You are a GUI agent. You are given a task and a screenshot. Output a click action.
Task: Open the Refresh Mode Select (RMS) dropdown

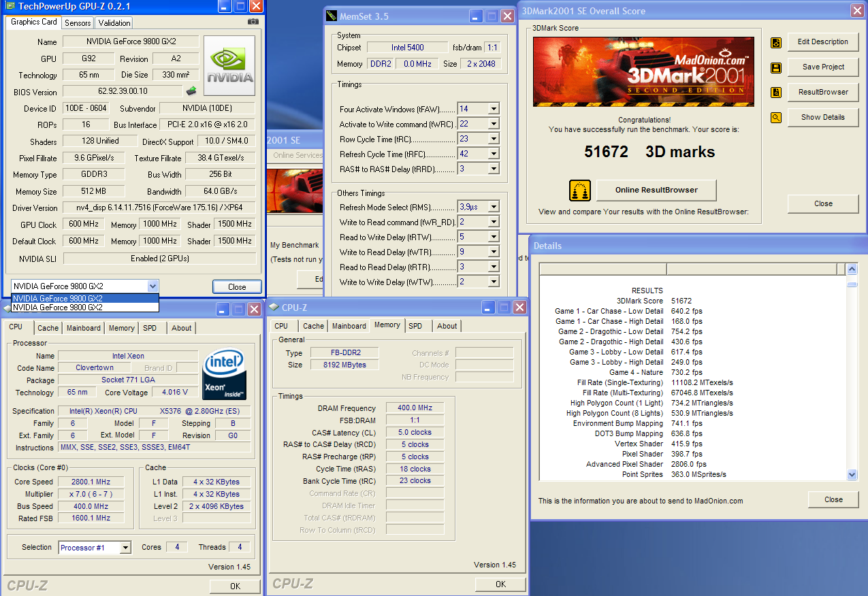[x=494, y=207]
